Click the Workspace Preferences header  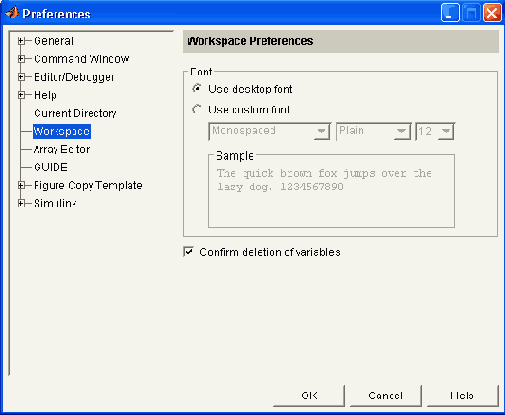341,41
